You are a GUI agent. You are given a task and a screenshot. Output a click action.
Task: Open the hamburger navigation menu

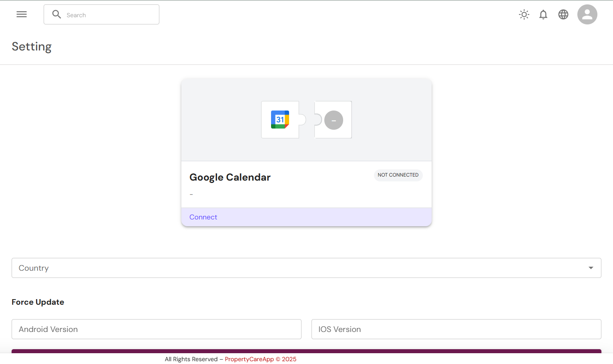tap(22, 14)
